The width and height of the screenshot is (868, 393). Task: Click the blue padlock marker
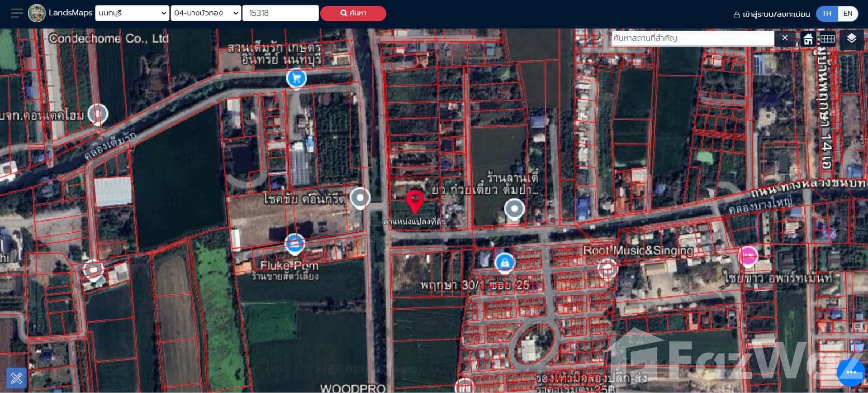[x=504, y=262]
